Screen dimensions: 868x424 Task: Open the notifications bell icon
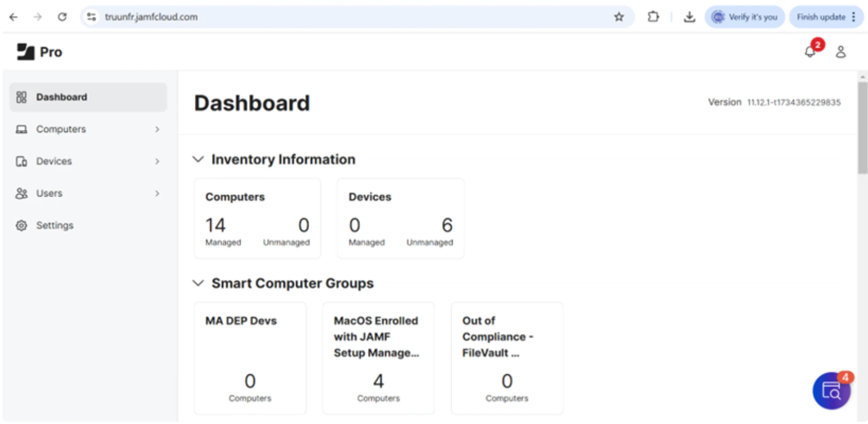click(810, 52)
